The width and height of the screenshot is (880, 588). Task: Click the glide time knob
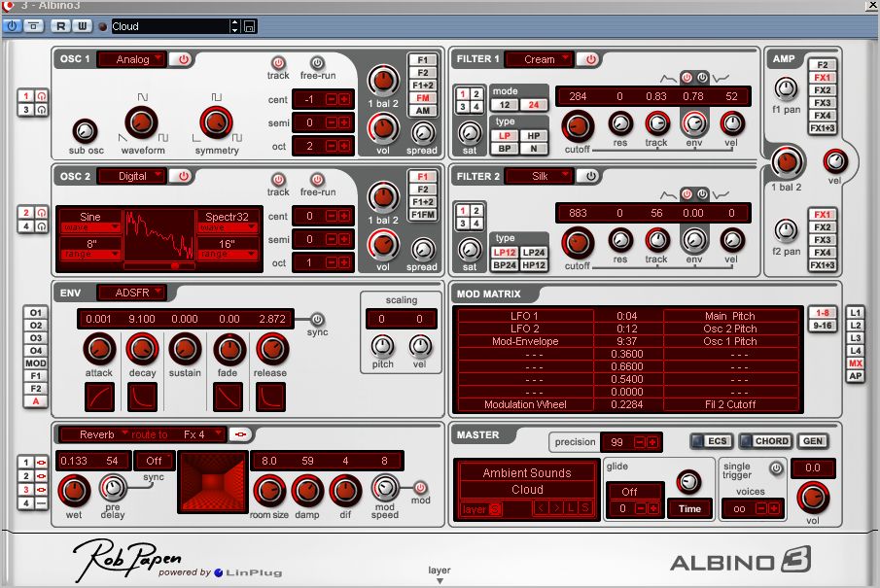(688, 482)
